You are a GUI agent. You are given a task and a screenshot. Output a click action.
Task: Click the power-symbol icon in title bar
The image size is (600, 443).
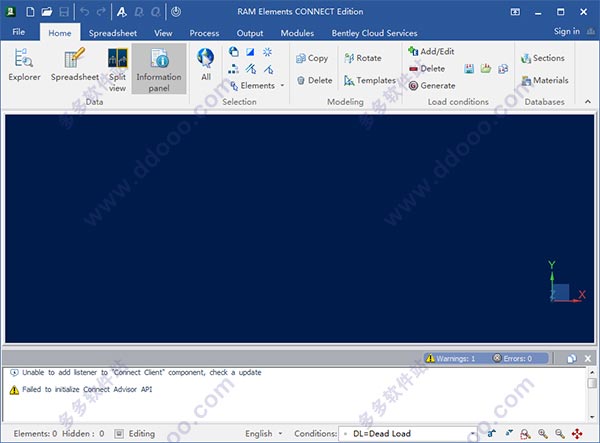pos(176,12)
